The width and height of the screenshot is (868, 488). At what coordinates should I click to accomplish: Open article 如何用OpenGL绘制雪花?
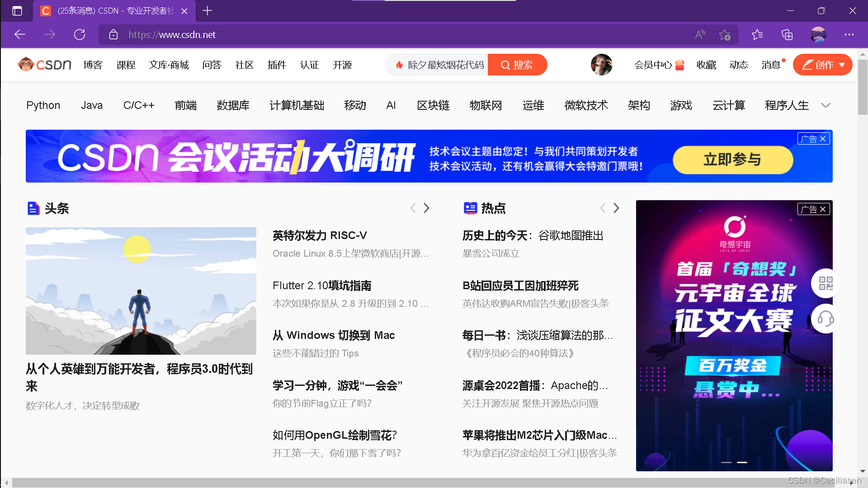[x=335, y=435]
